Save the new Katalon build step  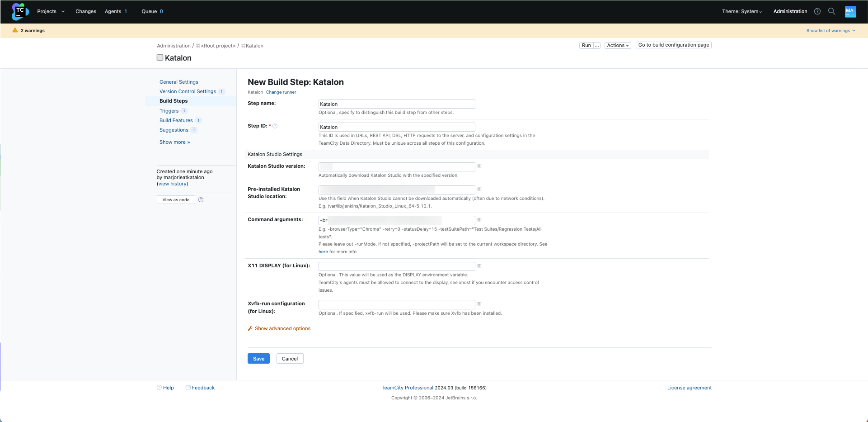coord(258,358)
